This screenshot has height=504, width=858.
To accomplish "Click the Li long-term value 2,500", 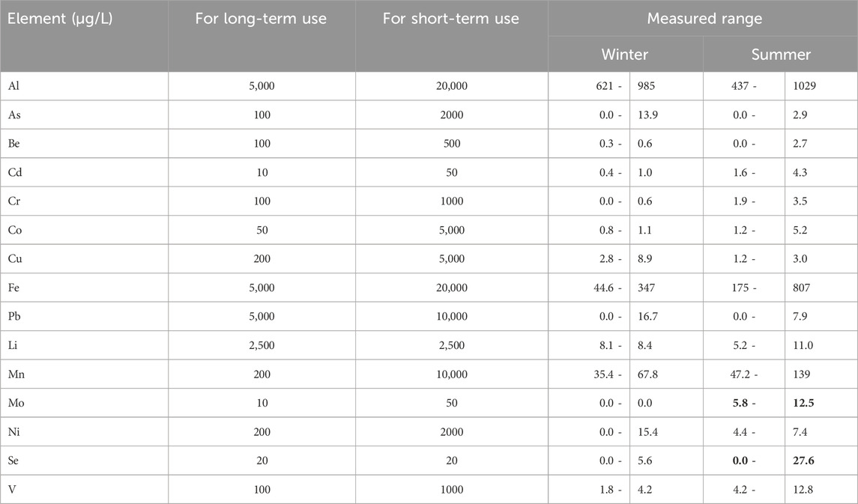I will [x=262, y=345].
